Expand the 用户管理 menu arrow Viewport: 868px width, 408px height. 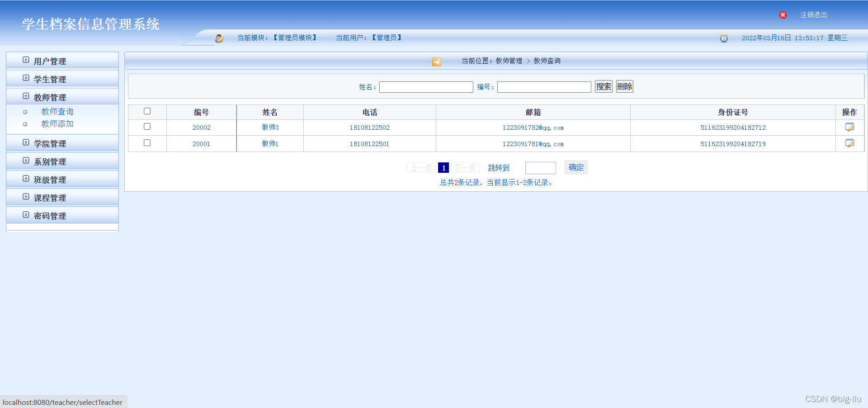coord(26,60)
